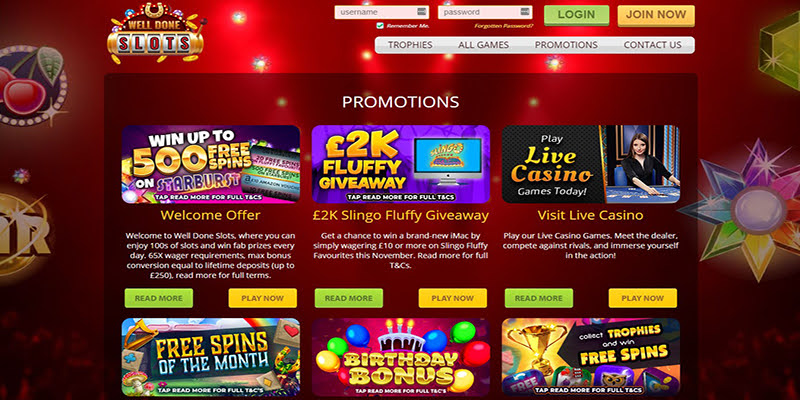The image size is (800, 400).
Task: Open the Birthday Bonus banner
Action: (x=401, y=357)
